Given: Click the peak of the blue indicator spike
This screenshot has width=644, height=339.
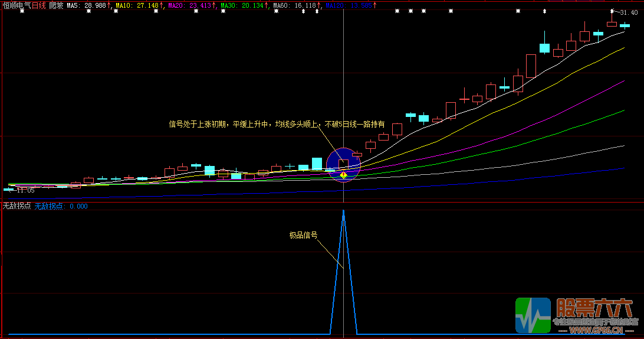Looking at the screenshot, I should (343, 211).
